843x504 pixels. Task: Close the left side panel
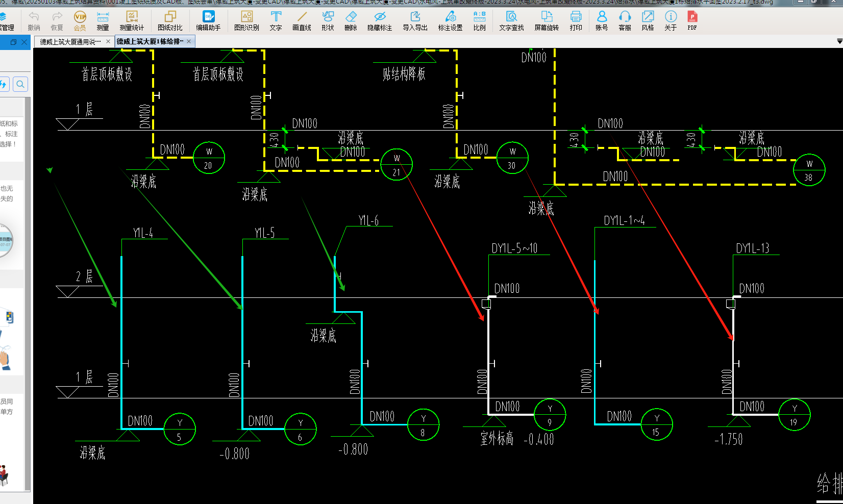pos(24,42)
